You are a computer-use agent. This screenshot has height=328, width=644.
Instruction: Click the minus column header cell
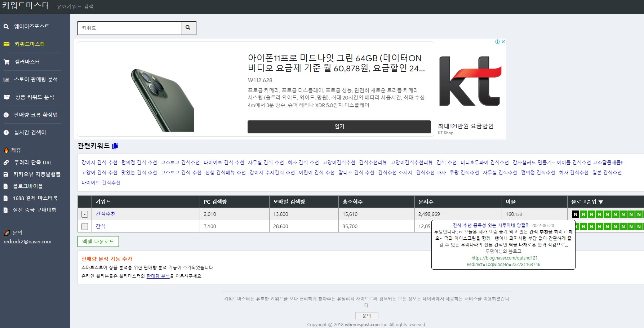[85, 202]
